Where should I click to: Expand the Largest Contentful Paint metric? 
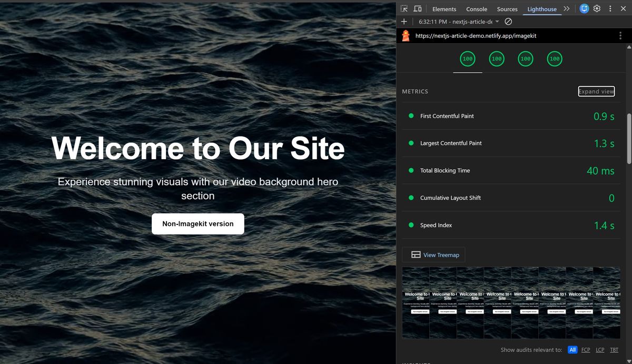[x=511, y=143]
